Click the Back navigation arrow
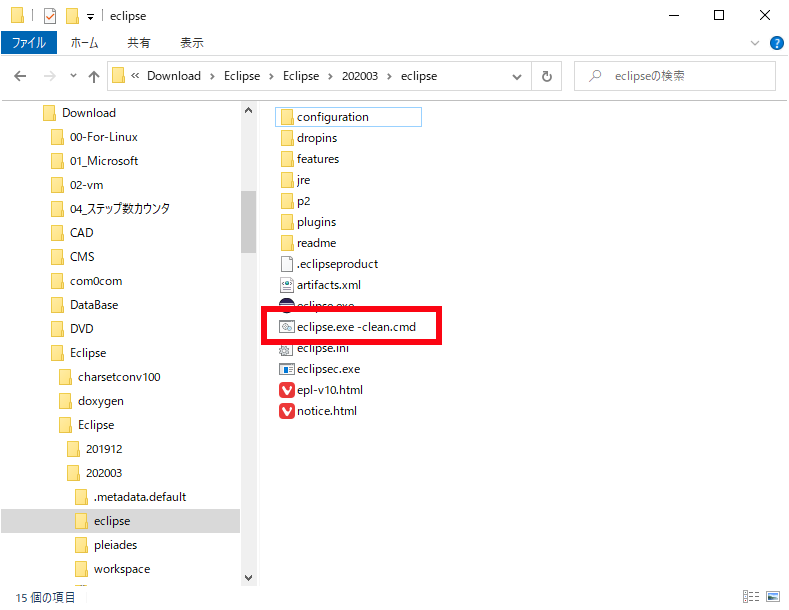 tap(20, 76)
